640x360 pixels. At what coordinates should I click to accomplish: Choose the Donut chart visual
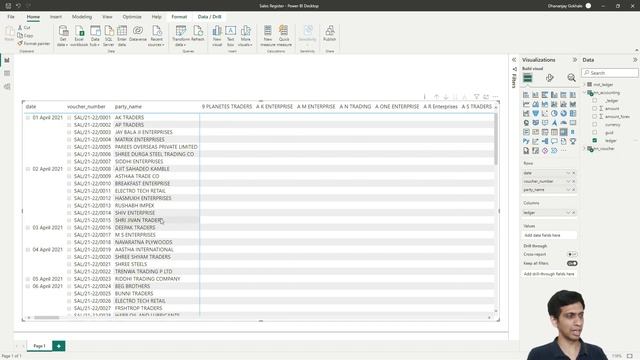[x=563, y=113]
